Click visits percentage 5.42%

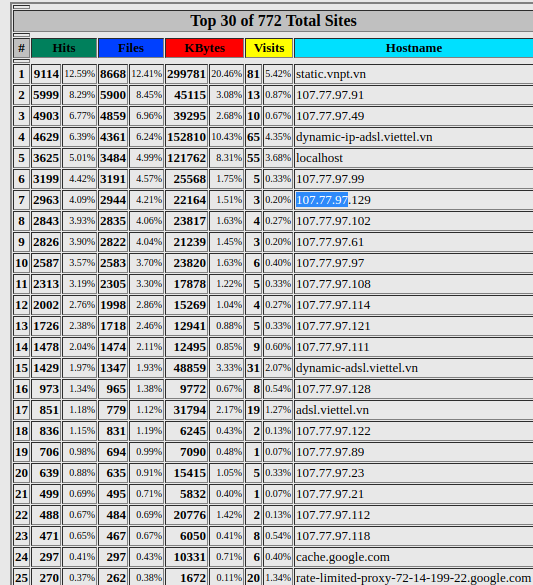tap(278, 74)
